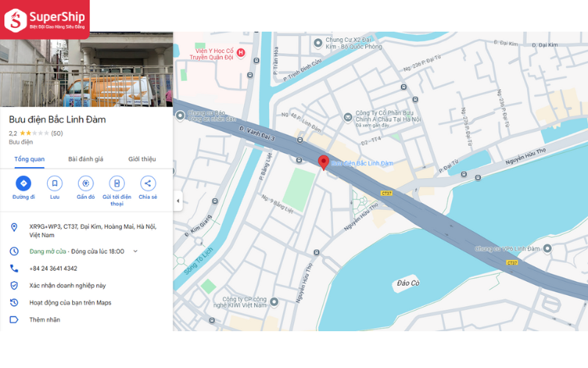Click the Đường đi directions icon
588x368 pixels.
24,183
